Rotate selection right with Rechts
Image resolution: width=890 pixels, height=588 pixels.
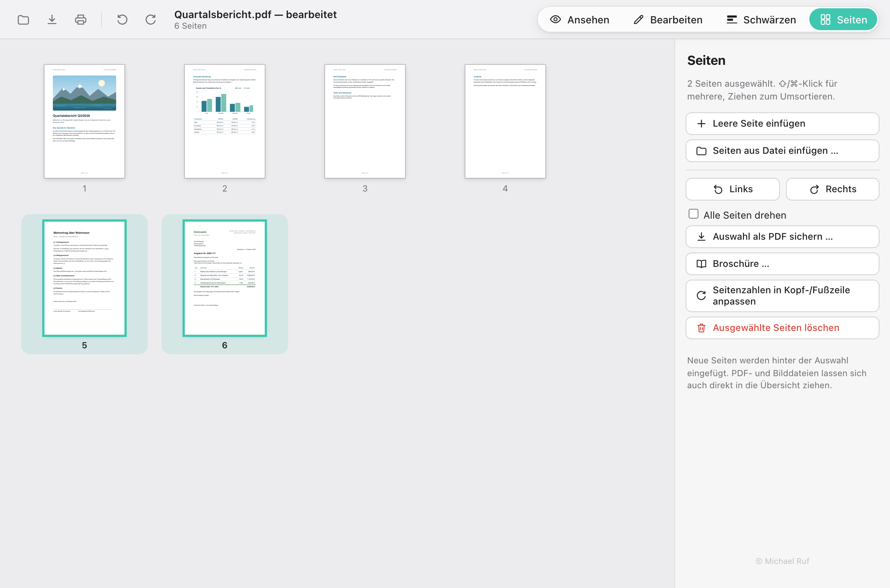(x=833, y=189)
